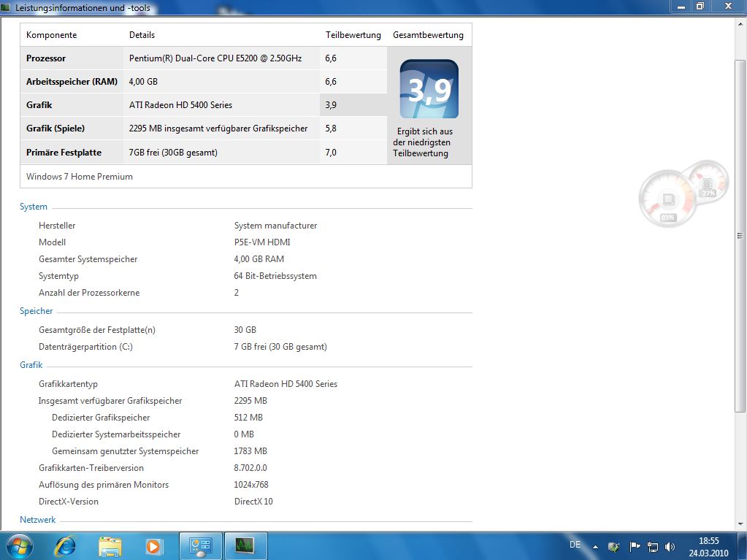Click the Ergibt sich aus der niedrigsten Teilbewertung text

[x=422, y=142]
